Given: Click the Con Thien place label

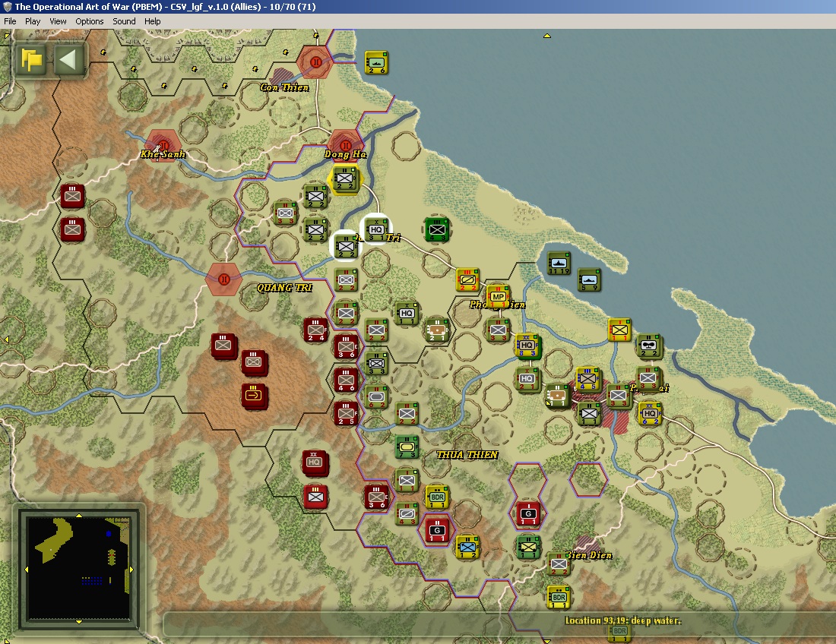Looking at the screenshot, I should pyautogui.click(x=284, y=87).
